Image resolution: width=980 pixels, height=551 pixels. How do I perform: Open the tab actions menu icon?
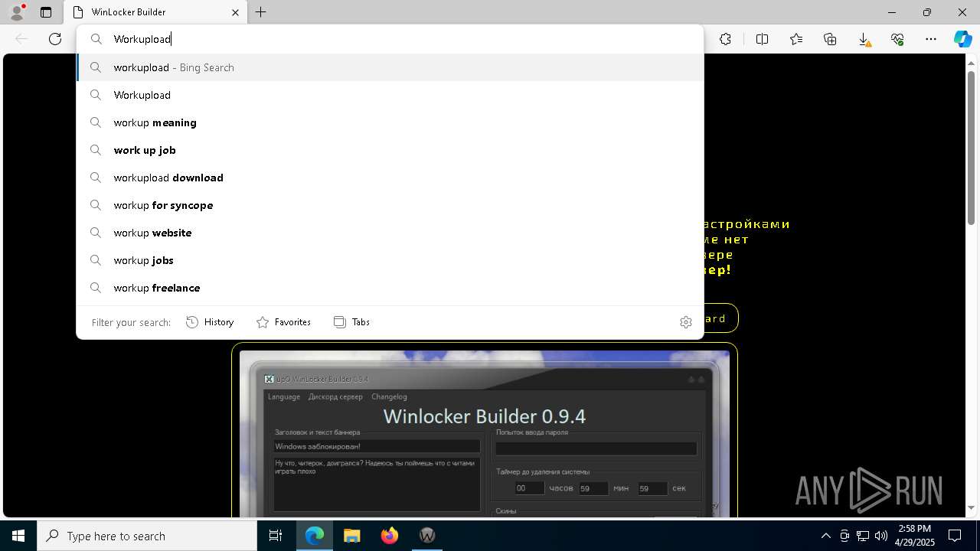click(x=46, y=12)
